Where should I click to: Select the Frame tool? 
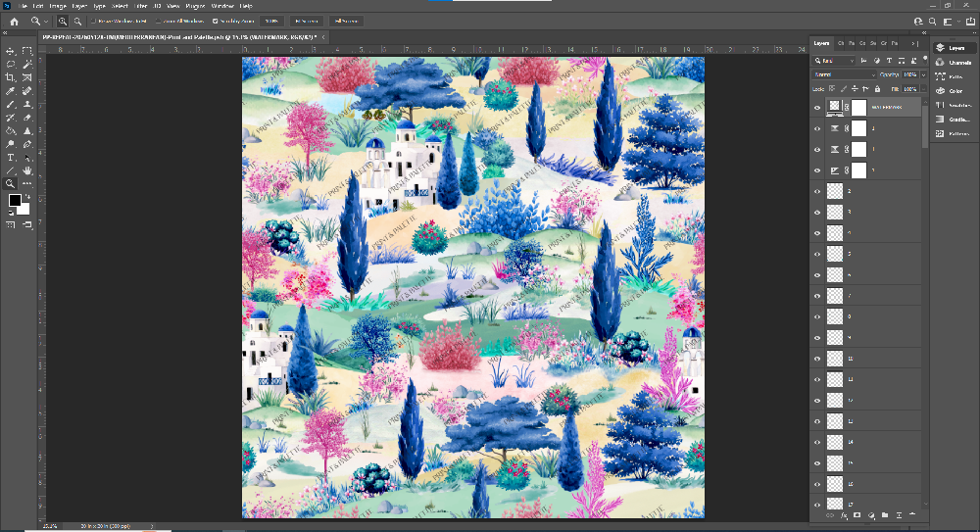tap(26, 77)
